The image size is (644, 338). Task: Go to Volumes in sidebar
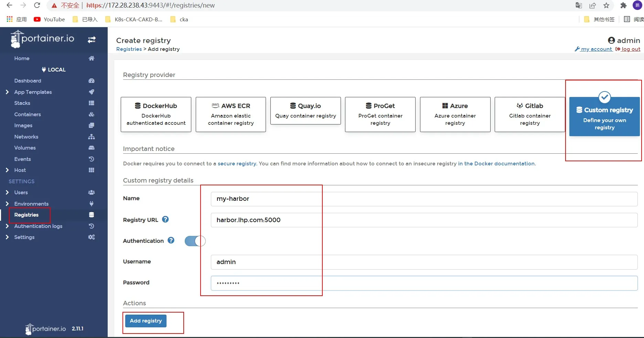coord(25,148)
